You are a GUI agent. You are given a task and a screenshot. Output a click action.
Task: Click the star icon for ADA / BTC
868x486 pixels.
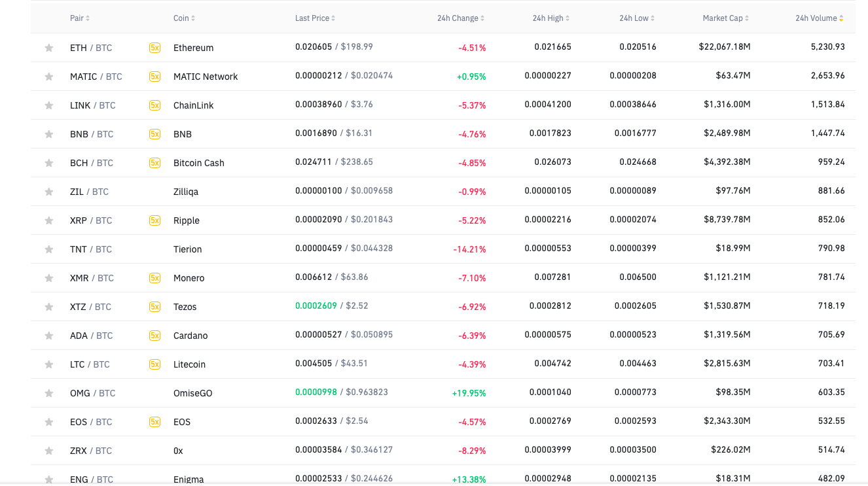click(48, 336)
